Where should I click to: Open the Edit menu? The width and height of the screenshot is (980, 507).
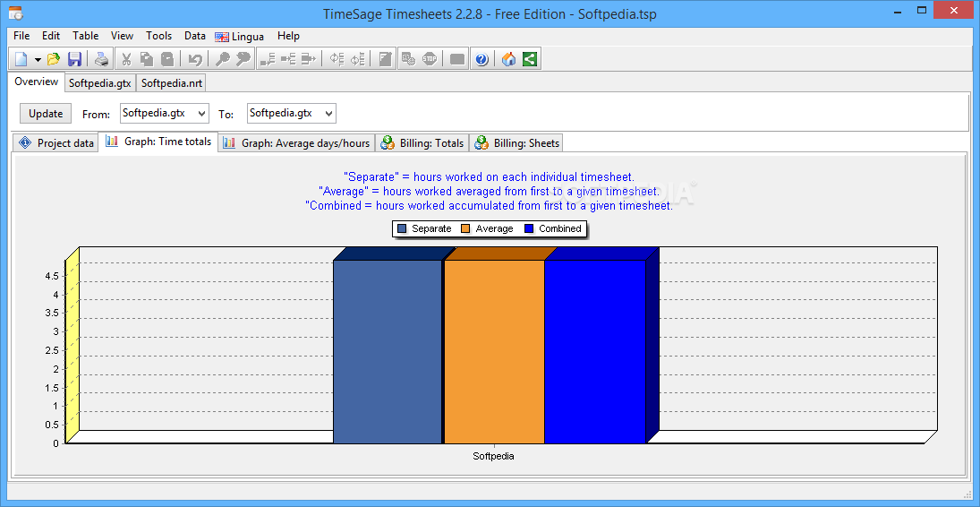point(51,36)
